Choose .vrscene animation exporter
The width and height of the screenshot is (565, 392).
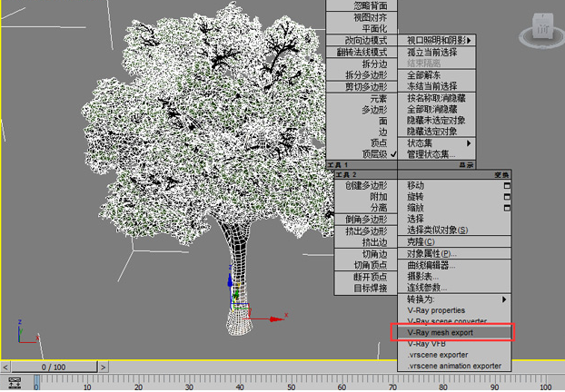454,366
